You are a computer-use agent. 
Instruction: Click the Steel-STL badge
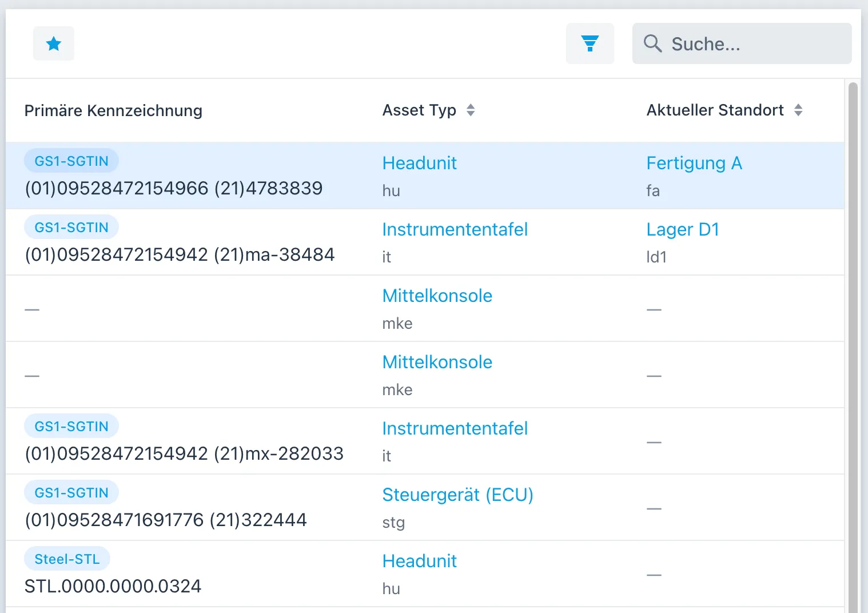click(67, 559)
